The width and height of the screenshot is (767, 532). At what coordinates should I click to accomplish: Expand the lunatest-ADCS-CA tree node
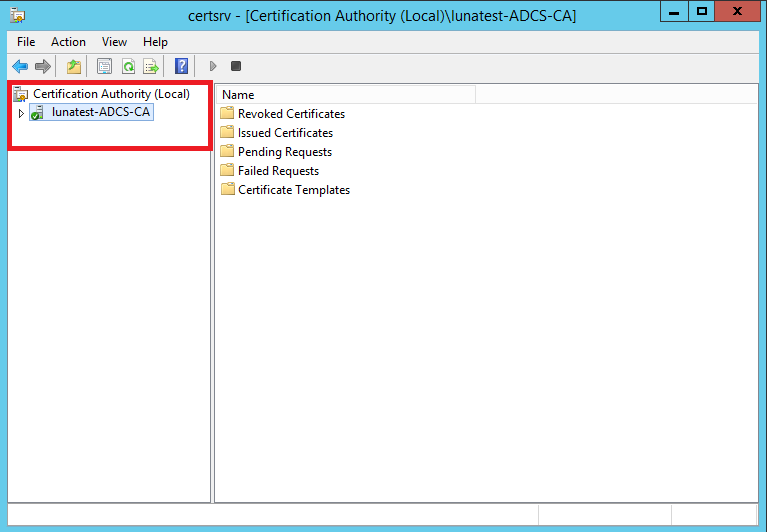pyautogui.click(x=21, y=113)
